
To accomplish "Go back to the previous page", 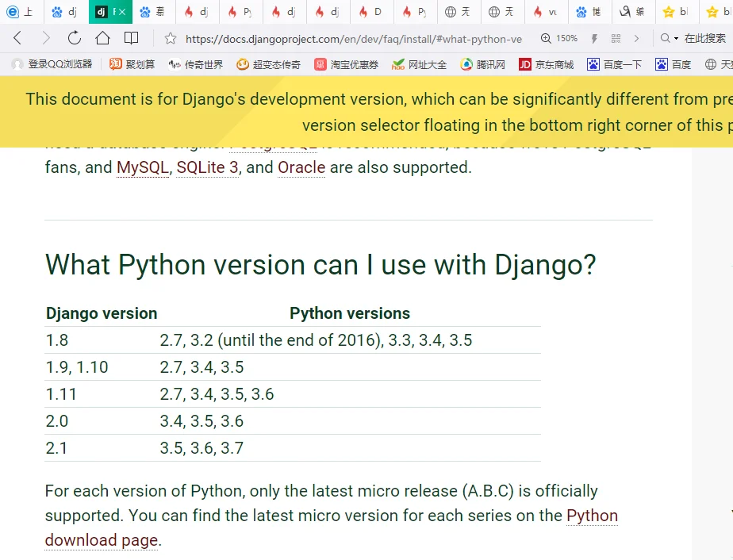I will click(17, 38).
